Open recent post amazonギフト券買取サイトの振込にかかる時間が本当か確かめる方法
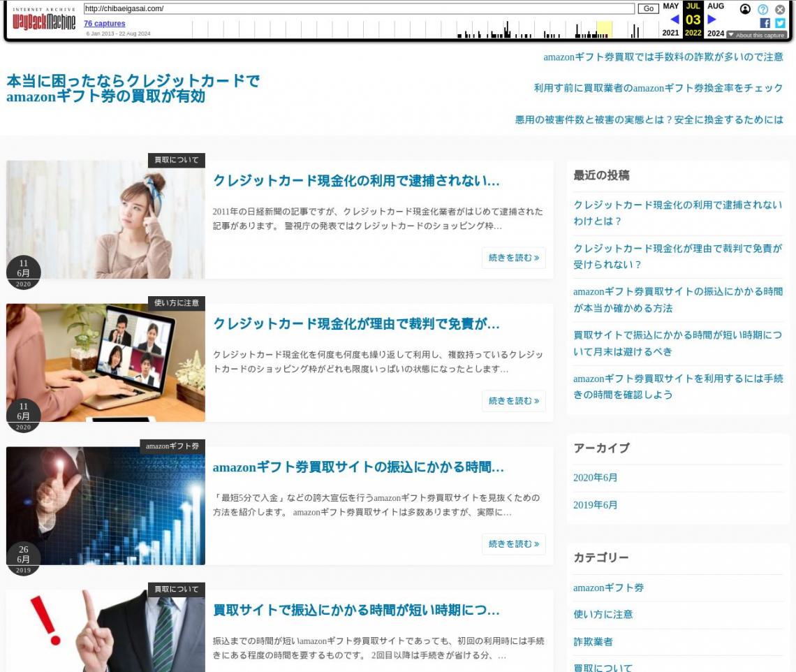 click(x=678, y=300)
